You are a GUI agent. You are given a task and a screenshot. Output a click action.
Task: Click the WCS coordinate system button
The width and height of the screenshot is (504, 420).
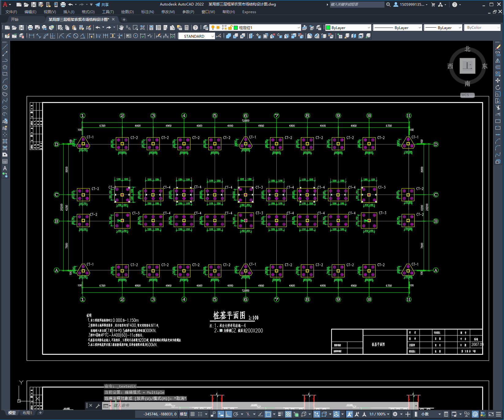point(467,95)
